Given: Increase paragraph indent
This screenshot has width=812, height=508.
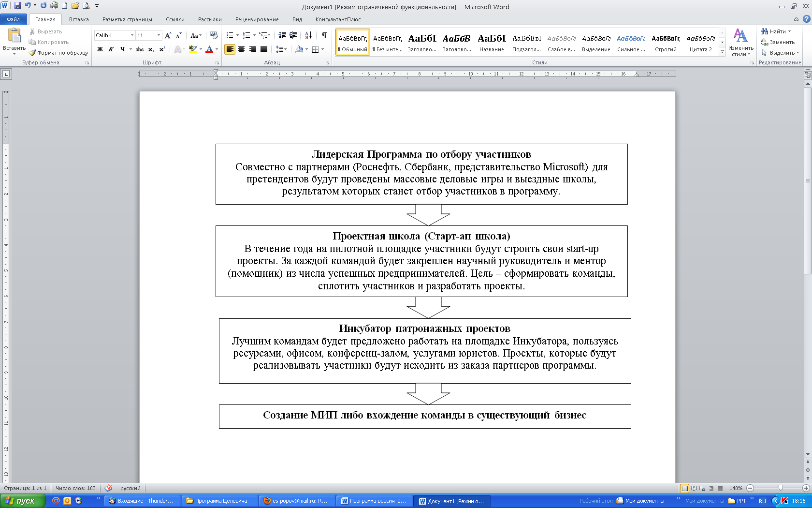Looking at the screenshot, I should (x=293, y=35).
